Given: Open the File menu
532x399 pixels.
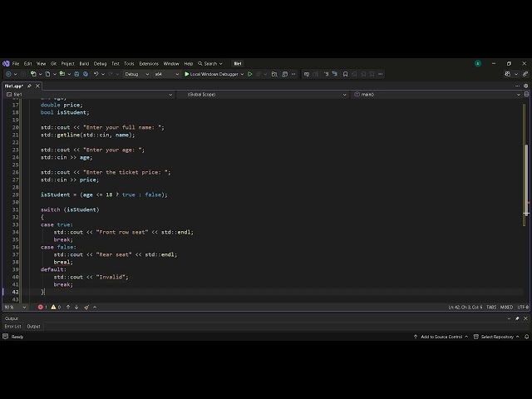Looking at the screenshot, I should click(x=16, y=63).
